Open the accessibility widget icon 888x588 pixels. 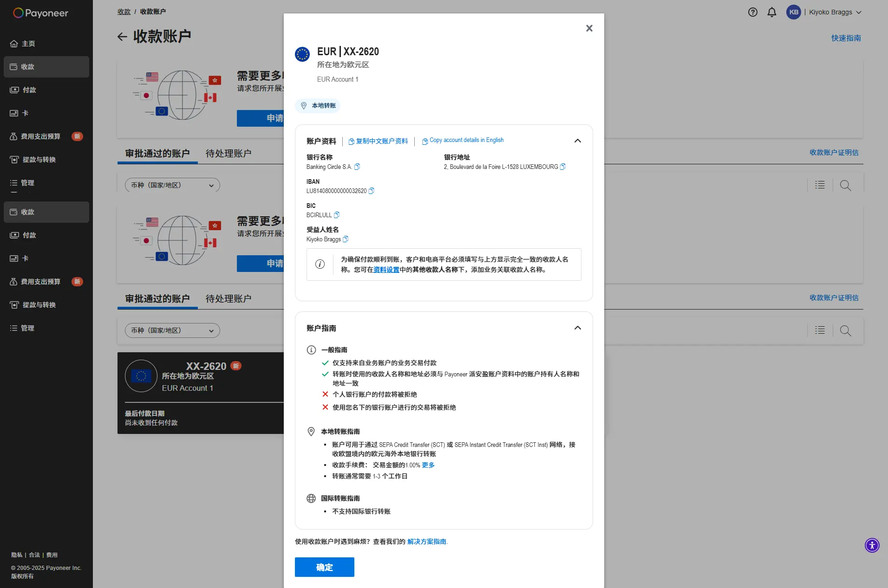click(872, 545)
